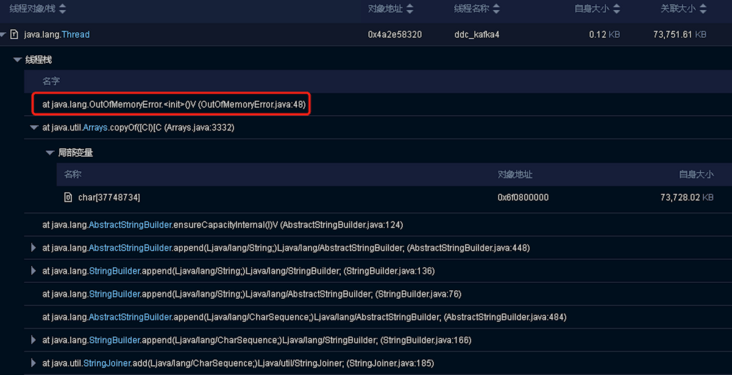This screenshot has width=732, height=375.
Task: Collapse the 线程栈 section
Action: [x=18, y=60]
